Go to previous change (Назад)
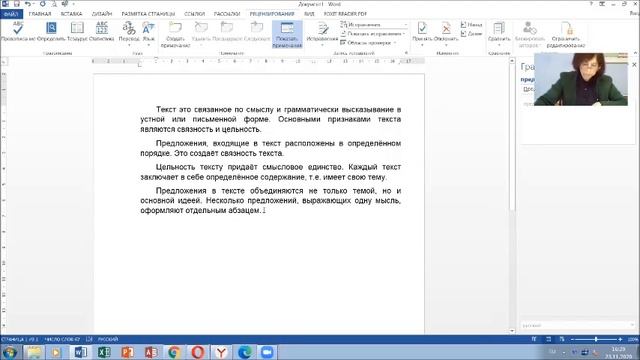640x360 pixels. [x=471, y=25]
